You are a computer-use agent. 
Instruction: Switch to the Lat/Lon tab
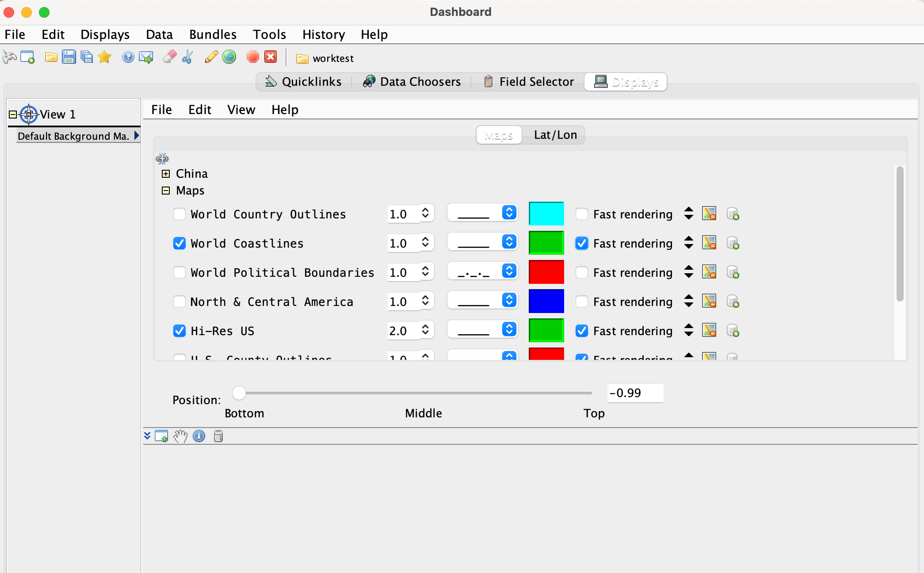click(x=555, y=135)
